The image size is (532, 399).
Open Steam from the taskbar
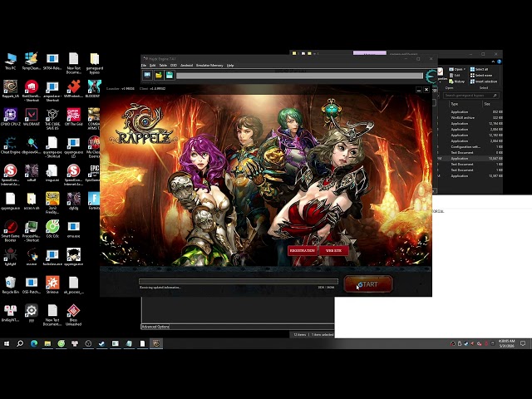[101, 343]
